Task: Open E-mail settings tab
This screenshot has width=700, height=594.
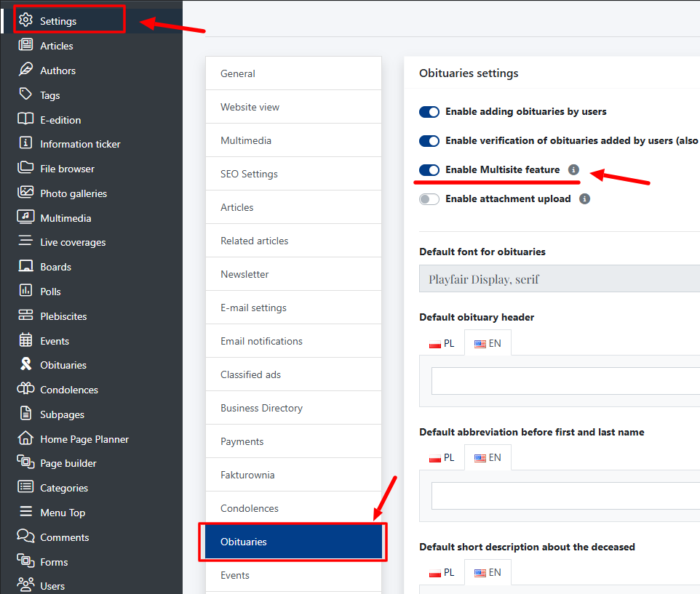Action: click(x=293, y=308)
